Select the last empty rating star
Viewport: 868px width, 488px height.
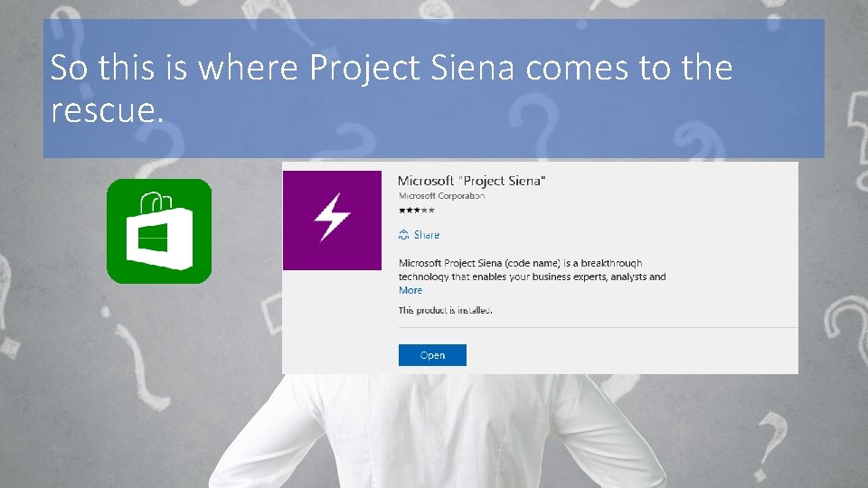pyautogui.click(x=431, y=211)
